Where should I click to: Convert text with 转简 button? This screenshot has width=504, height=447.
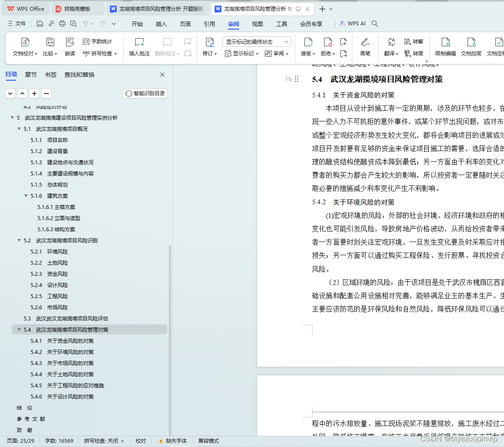414,53
